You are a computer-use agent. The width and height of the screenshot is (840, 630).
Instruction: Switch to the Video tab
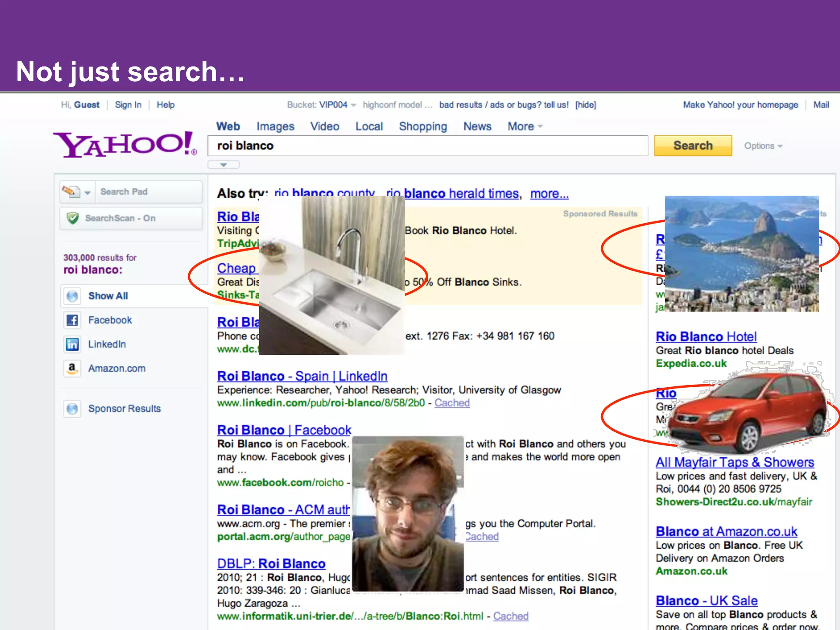[325, 126]
